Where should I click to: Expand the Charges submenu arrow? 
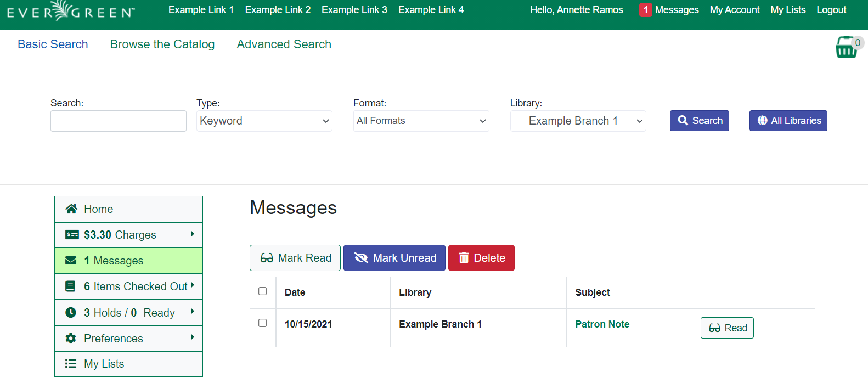[192, 234]
